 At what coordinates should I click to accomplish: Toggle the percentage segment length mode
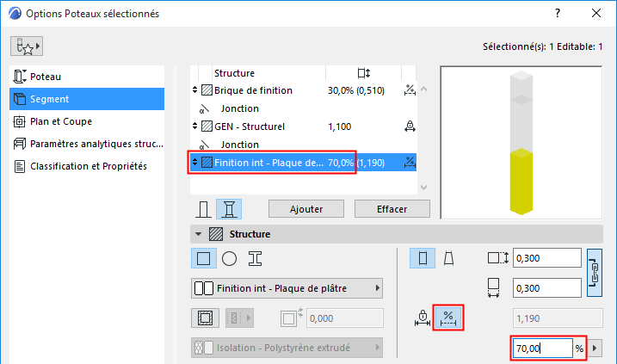447,318
